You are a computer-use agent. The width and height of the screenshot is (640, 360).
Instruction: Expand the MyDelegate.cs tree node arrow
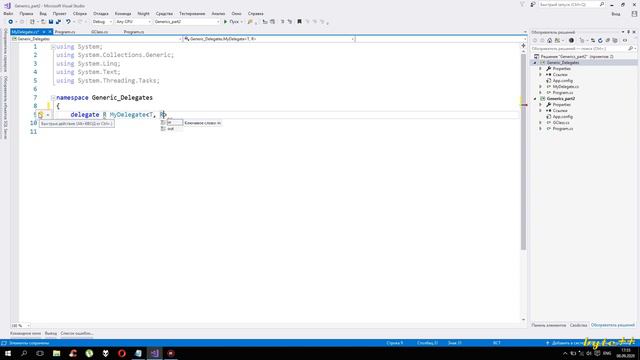click(541, 87)
